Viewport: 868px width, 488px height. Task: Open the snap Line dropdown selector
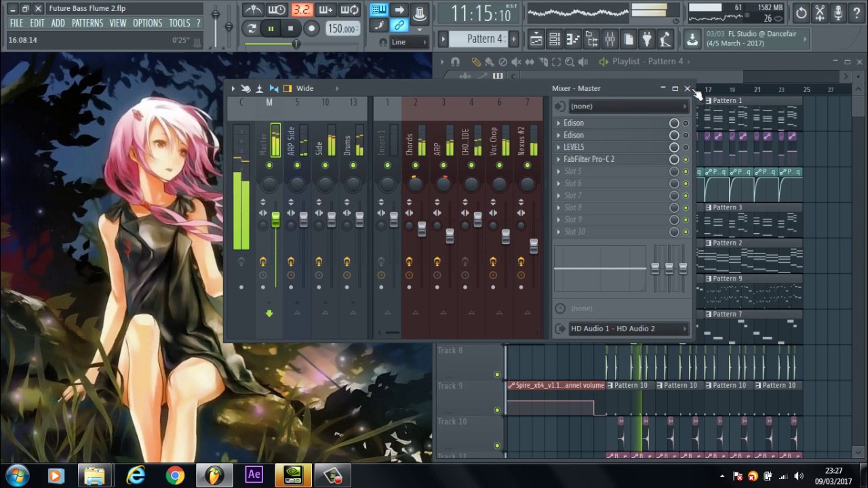(x=410, y=42)
